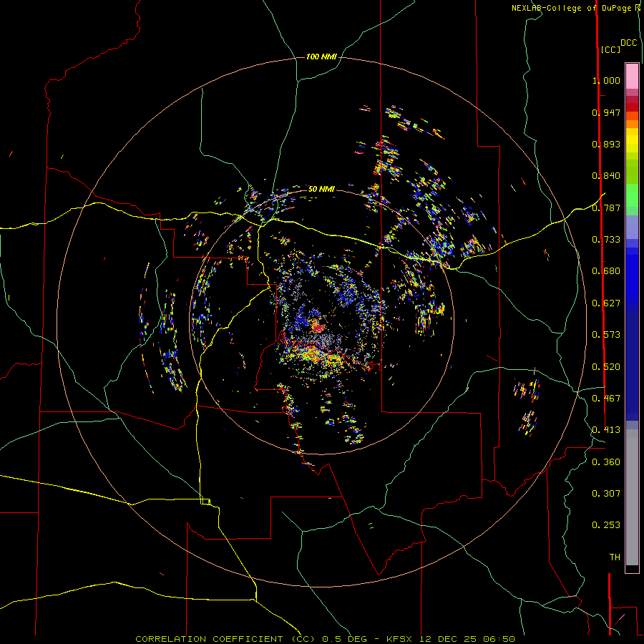The height and width of the screenshot is (644, 644).
Task: Click the 0.733 color scale value
Action: coord(606,240)
